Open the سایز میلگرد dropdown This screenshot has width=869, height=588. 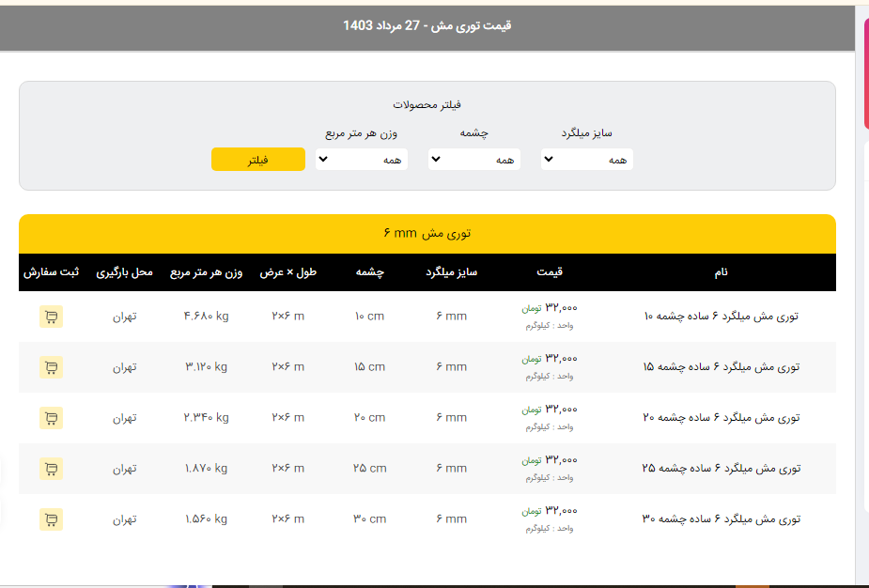[587, 160]
